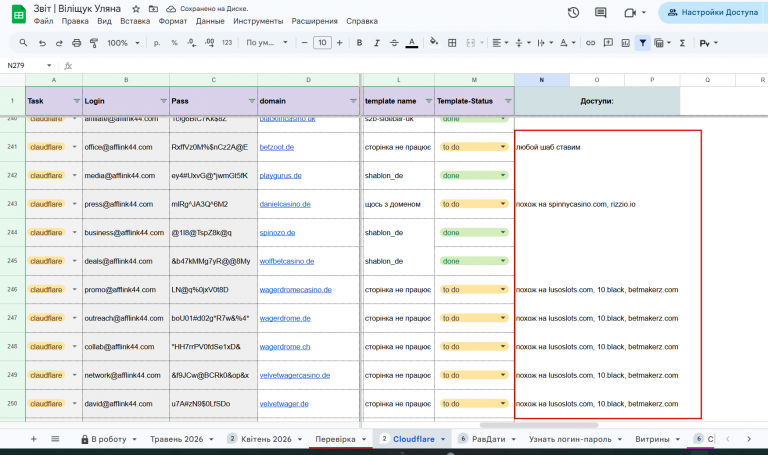Open the font dropdown
This screenshot has height=455, width=768.
point(266,43)
